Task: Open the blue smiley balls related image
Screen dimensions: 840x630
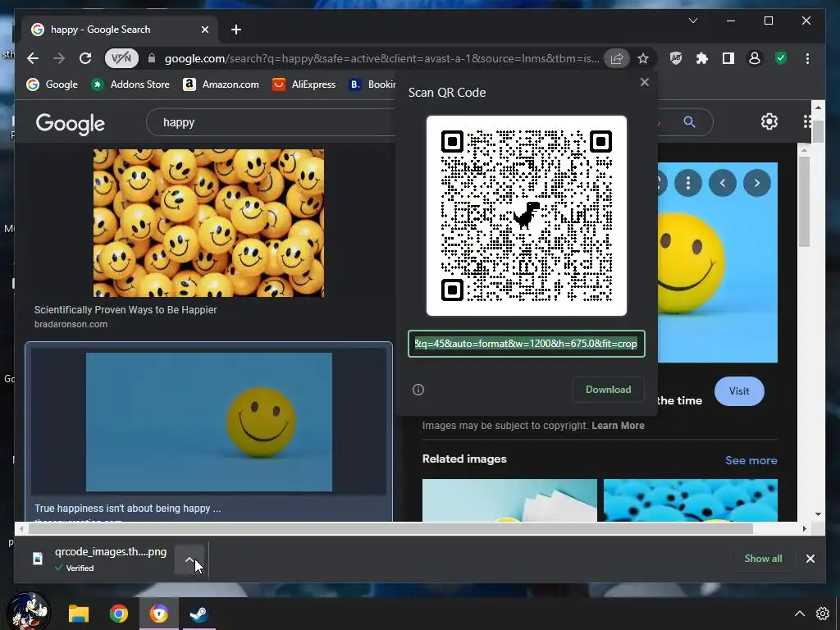Action: pyautogui.click(x=691, y=500)
